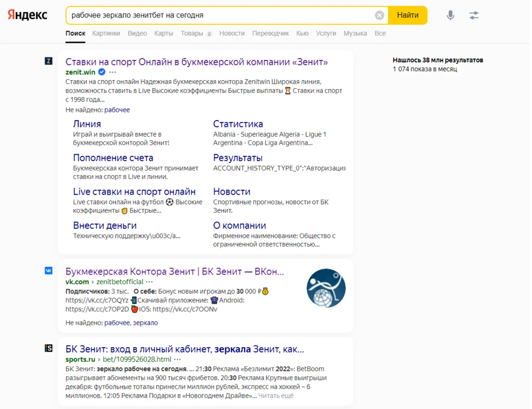The height and width of the screenshot is (409, 532).
Task: Click the verified checkmark badge beside zenit.win
Action: (102, 72)
